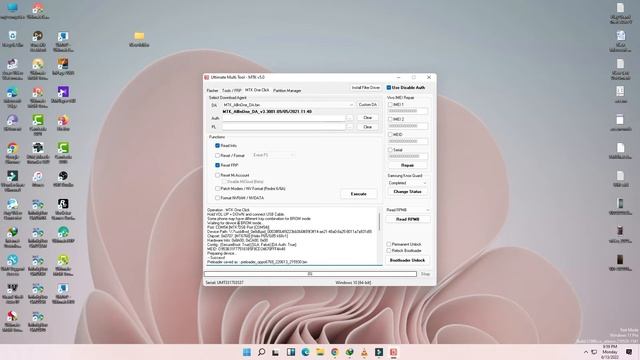
Task: Click the Repair button
Action: (407, 165)
